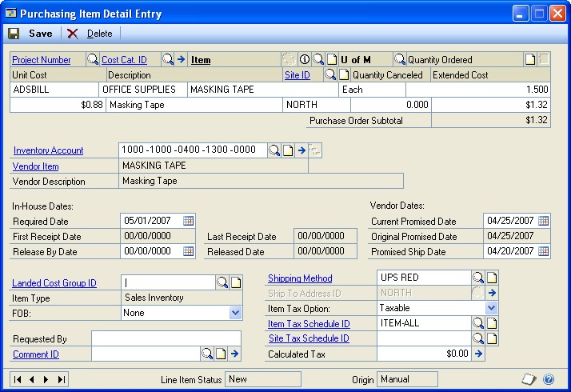Click the Vendor Item link

tap(35, 166)
